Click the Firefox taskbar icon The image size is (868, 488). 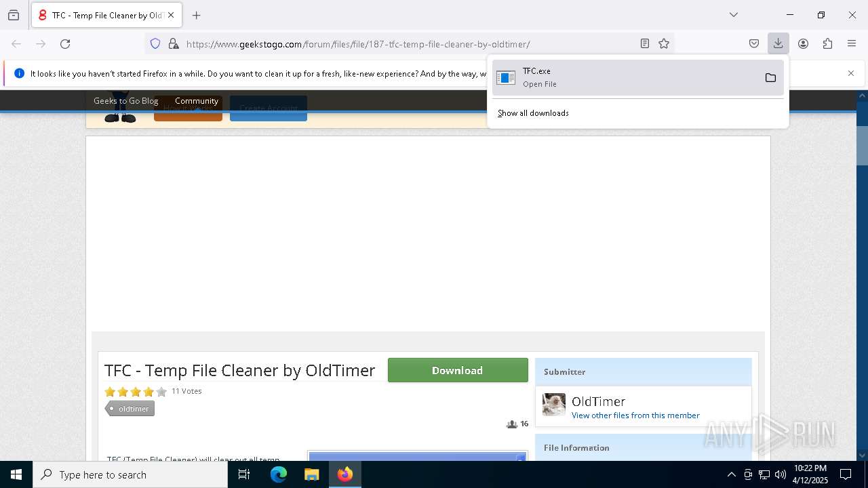click(x=344, y=474)
